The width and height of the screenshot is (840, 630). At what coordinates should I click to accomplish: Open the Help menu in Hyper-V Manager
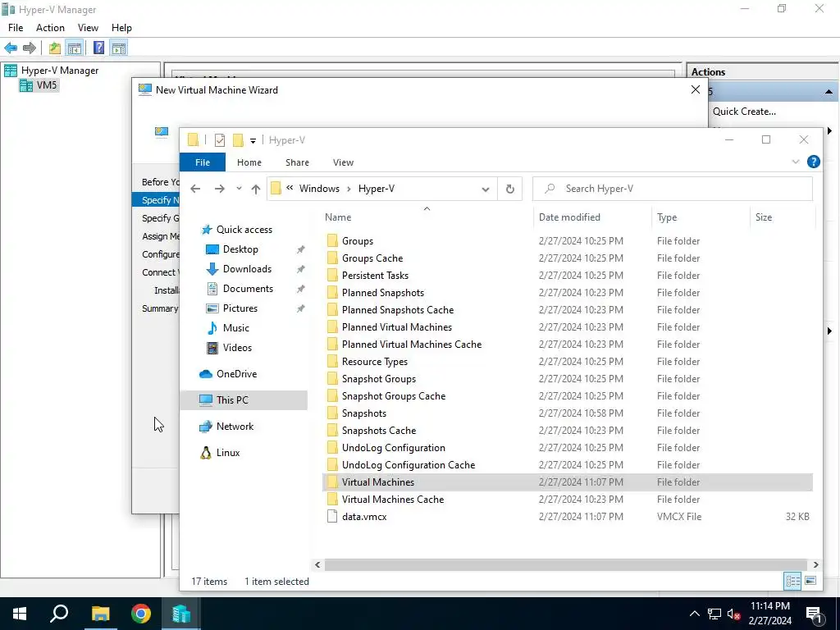click(121, 28)
